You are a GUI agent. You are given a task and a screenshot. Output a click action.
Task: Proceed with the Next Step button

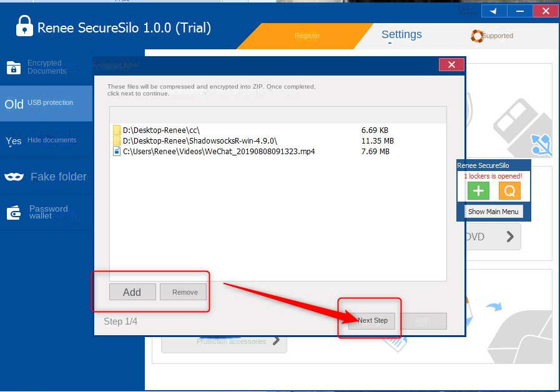coord(372,321)
